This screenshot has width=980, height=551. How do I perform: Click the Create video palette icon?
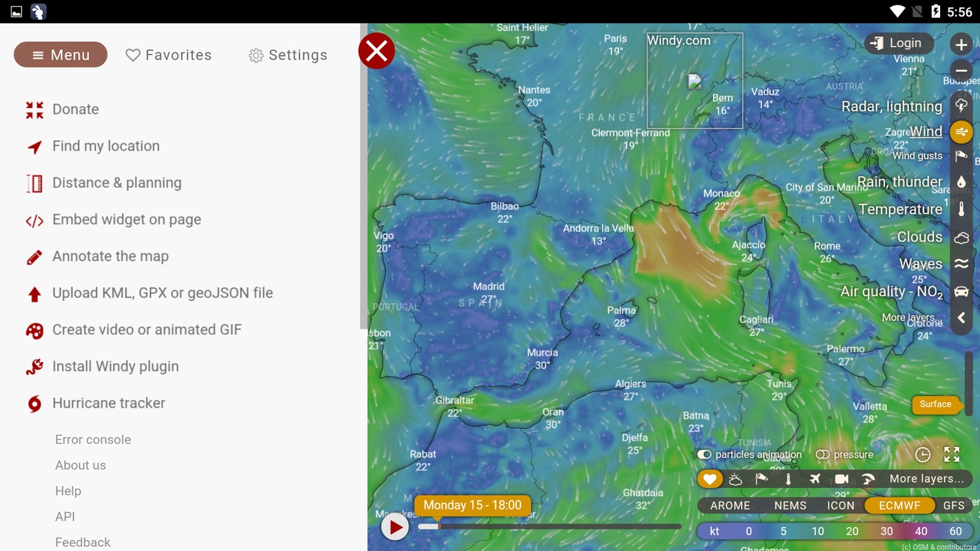point(34,331)
